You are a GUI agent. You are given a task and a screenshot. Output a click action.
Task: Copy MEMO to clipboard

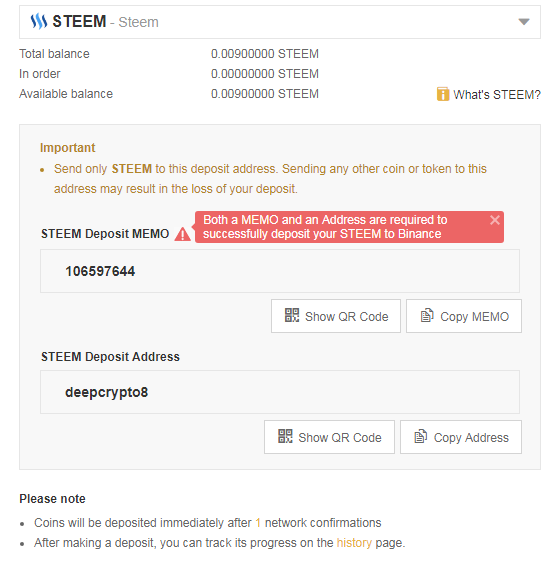[463, 316]
